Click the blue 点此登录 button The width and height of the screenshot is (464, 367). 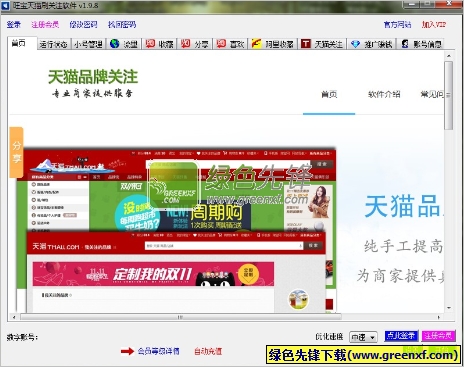[x=401, y=336]
